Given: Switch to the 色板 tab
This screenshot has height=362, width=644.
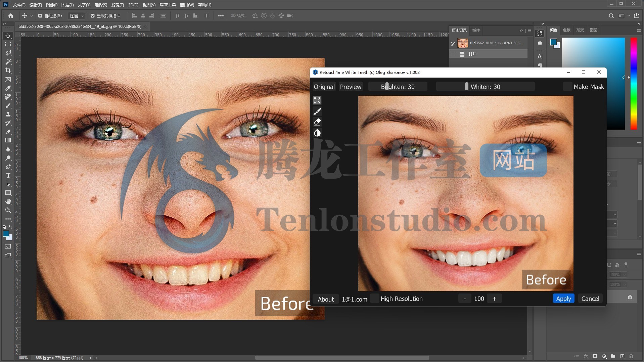Looking at the screenshot, I should tap(567, 30).
